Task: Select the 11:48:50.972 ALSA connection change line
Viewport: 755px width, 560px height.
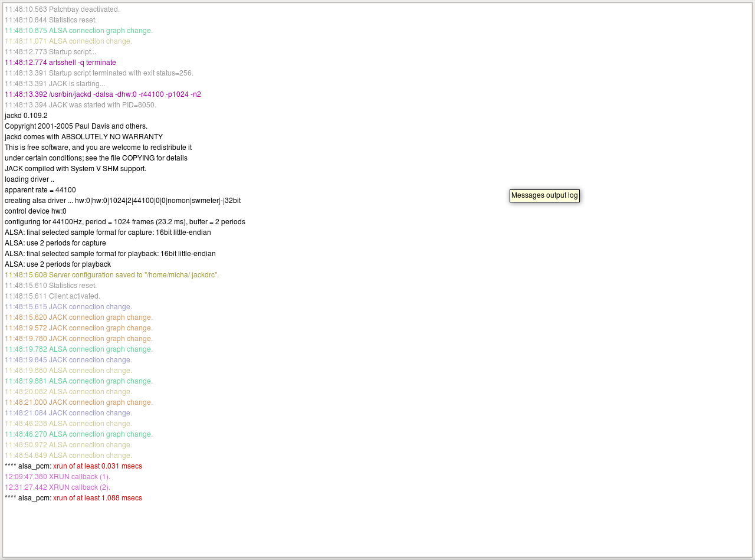Action: 68,445
